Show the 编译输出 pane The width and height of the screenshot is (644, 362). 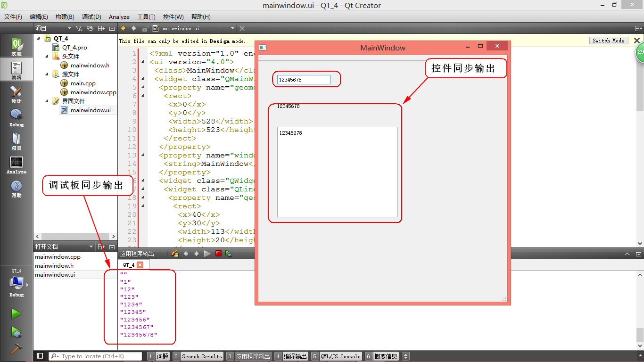tap(291, 356)
